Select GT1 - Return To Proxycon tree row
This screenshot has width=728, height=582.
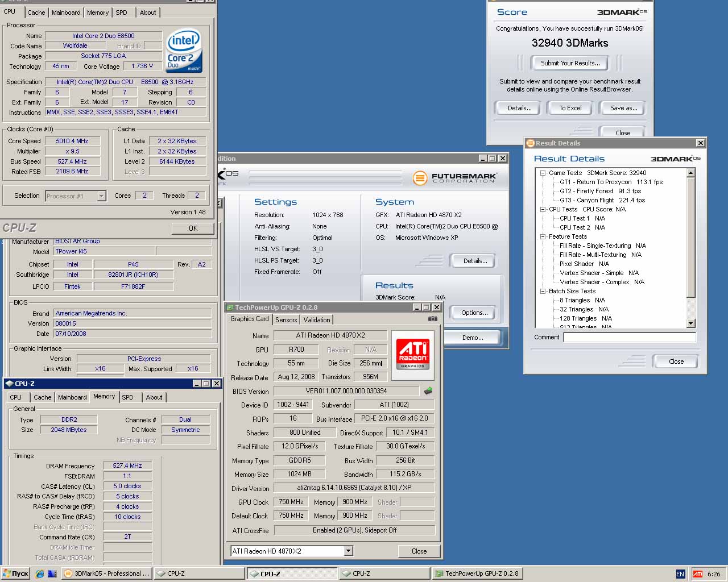click(x=611, y=182)
